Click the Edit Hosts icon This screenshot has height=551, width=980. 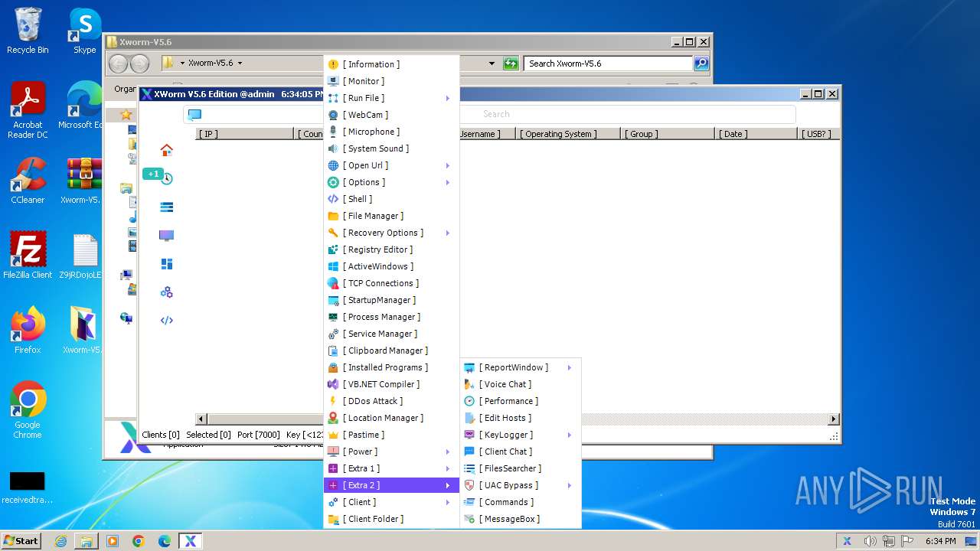click(469, 418)
